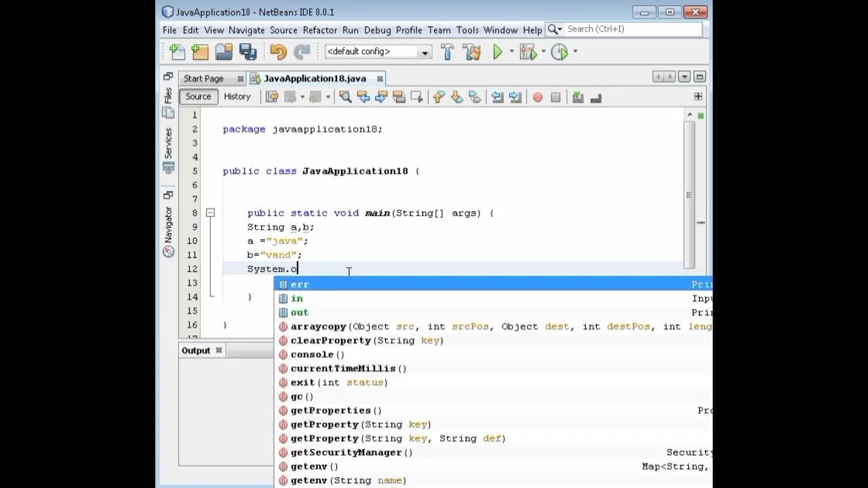Viewport: 868px width, 488px height.
Task: Click the Open Project folder icon
Action: click(224, 52)
